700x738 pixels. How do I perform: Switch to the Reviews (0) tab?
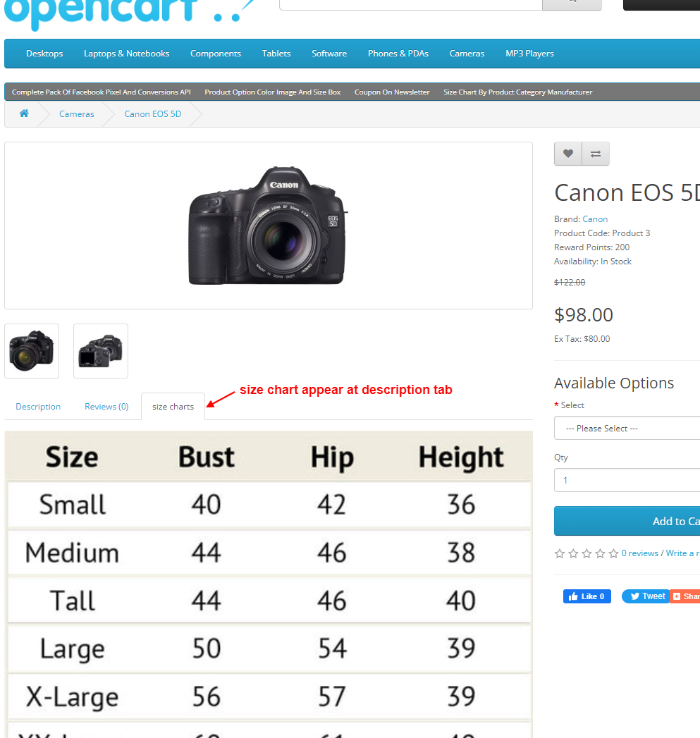(x=106, y=406)
